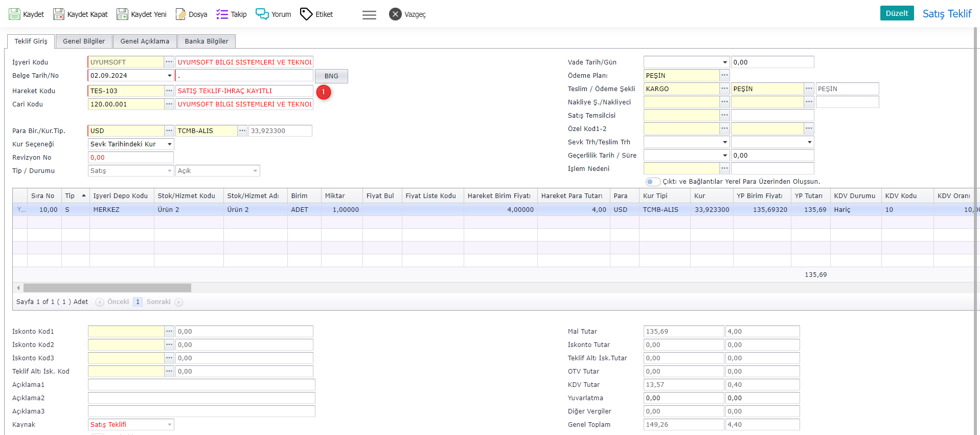
Task: Click the Vade Gün 0,00 field
Action: point(772,62)
